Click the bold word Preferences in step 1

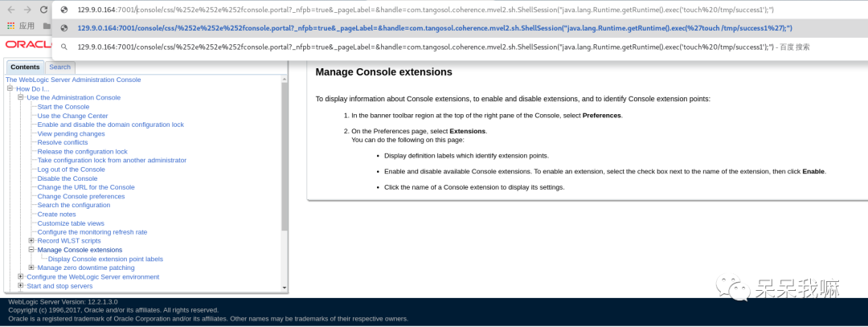coord(602,116)
